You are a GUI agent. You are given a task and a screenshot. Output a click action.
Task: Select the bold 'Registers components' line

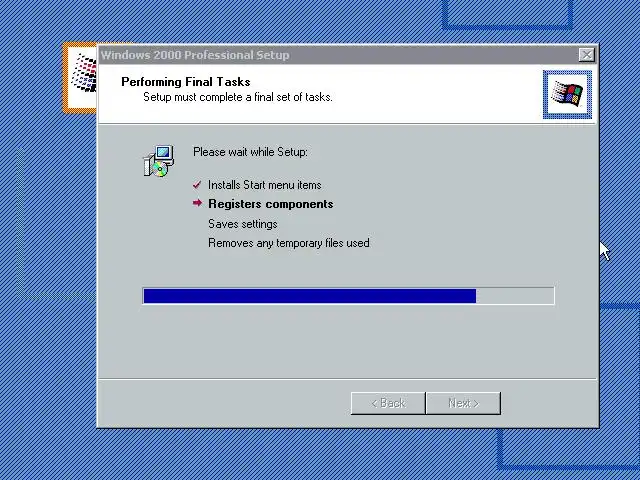(x=271, y=204)
